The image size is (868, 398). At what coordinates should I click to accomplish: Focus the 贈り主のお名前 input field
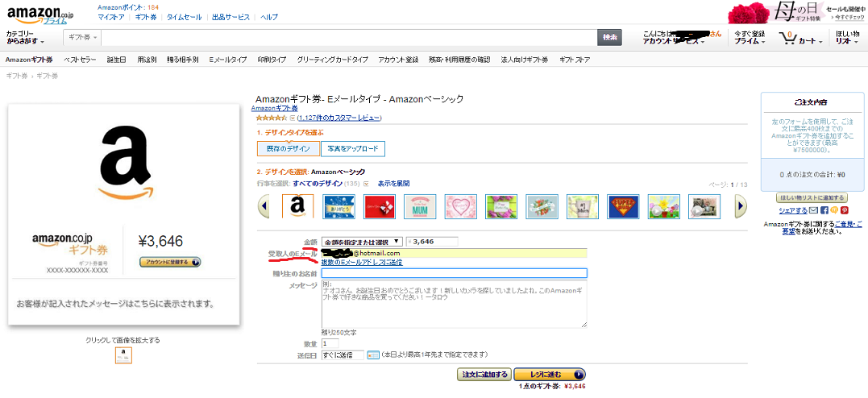(x=454, y=273)
